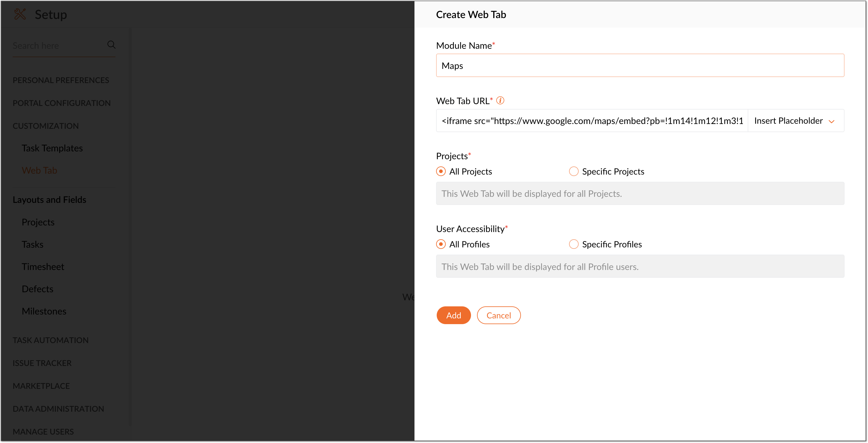The height and width of the screenshot is (443, 868).
Task: Open Task Templates in sidebar
Action: pos(52,148)
